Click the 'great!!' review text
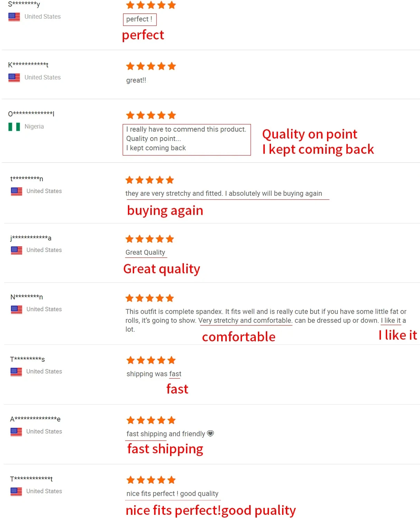The width and height of the screenshot is (420, 520). (x=136, y=80)
